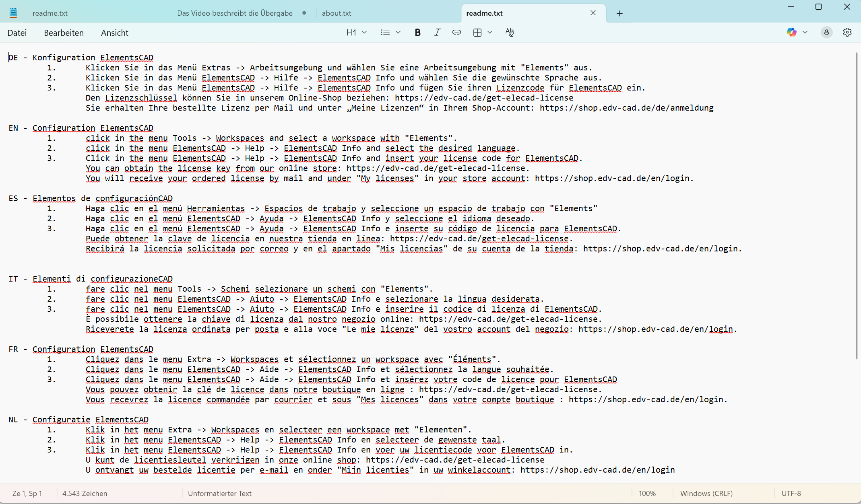861x504 pixels.
Task: Click the clear formatting icon
Action: (x=510, y=33)
